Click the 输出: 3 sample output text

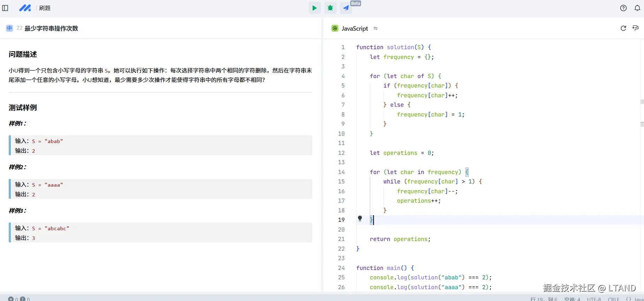(25, 238)
